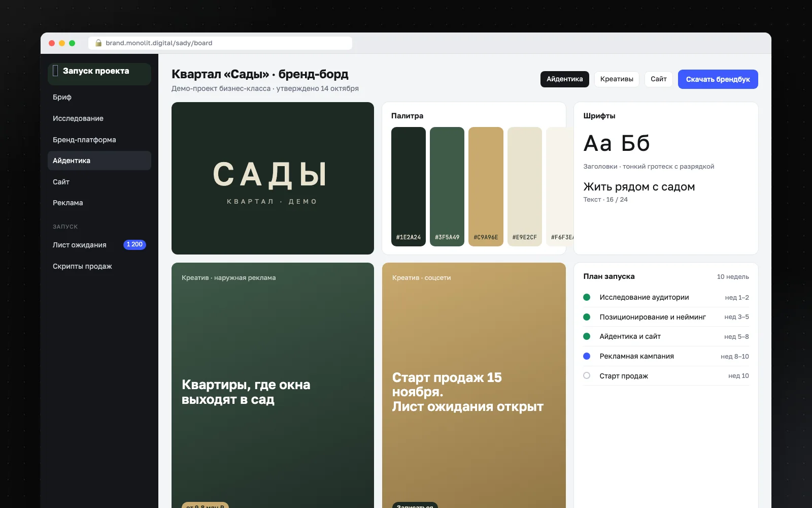Click the «Текст · 16 / 24» label
The image size is (812, 508).
[605, 200]
